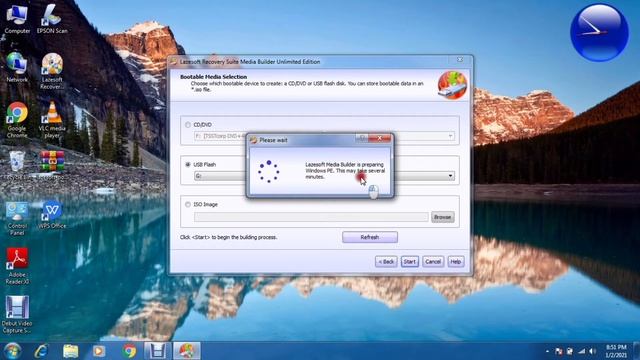Open the EPSON Scan desktop shortcut
The image size is (640, 360).
coord(52,18)
